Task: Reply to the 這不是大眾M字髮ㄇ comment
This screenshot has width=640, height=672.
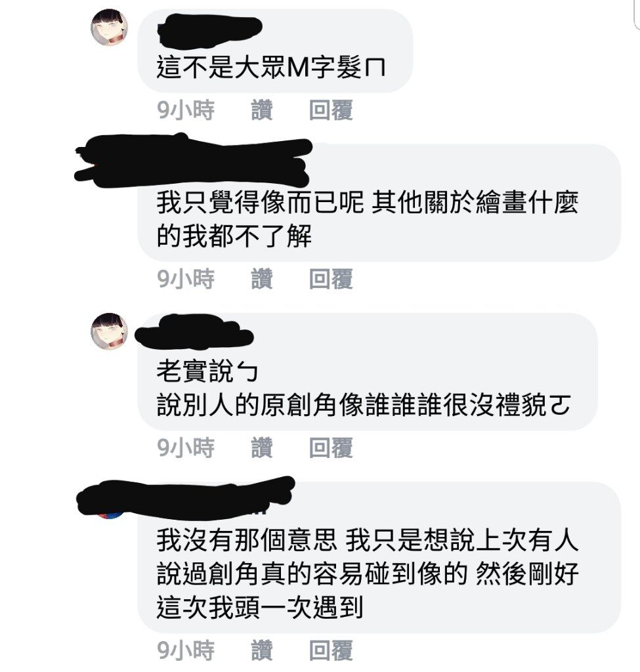Action: point(331,110)
